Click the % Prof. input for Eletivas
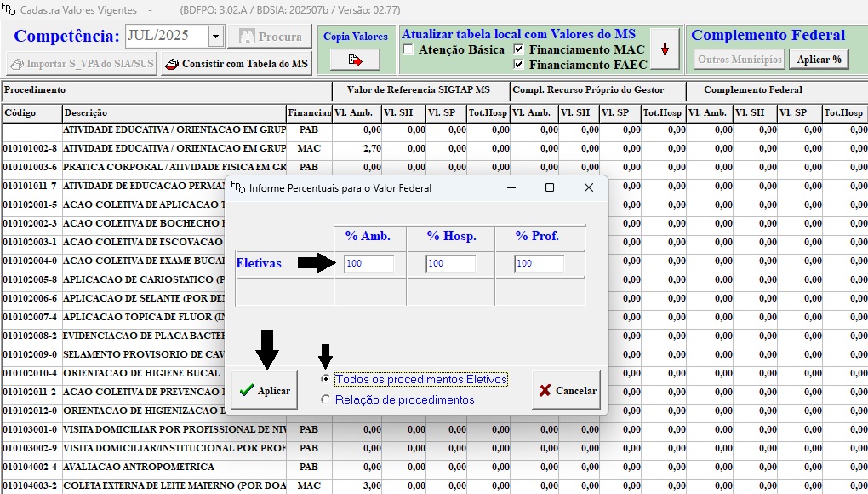The image size is (868, 494). point(540,264)
